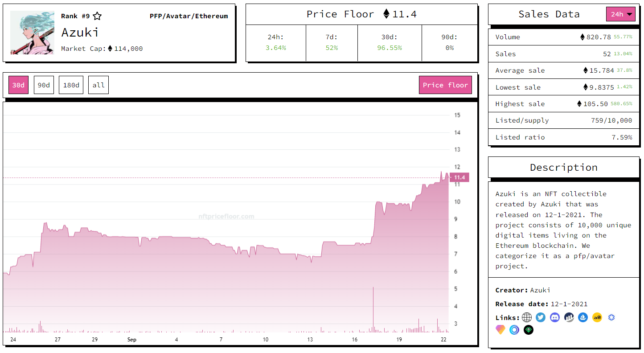Viewport: 644px width, 353px height.
Task: Open the blue gear-shaped link icon
Action: pyautogui.click(x=611, y=317)
